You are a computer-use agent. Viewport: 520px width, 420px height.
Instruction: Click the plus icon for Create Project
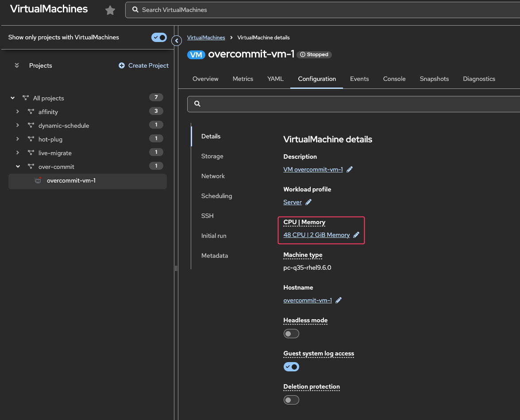[122, 65]
